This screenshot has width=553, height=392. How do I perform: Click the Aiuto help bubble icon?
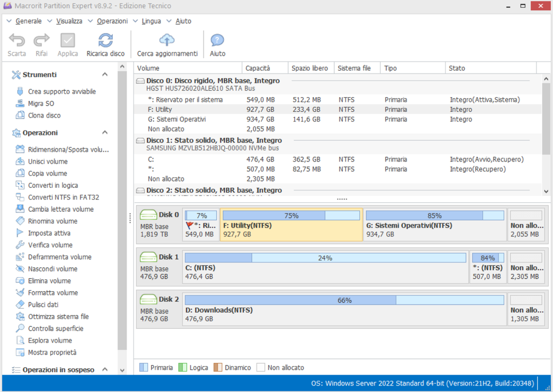pos(217,40)
